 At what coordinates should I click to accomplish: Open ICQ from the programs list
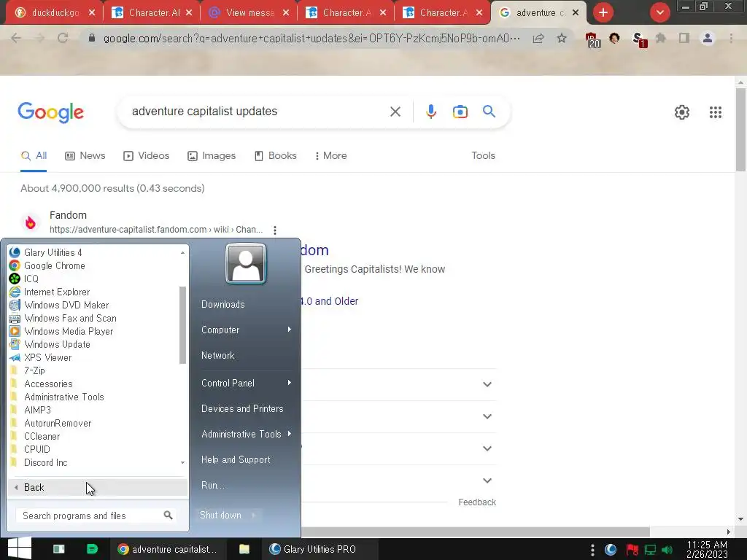[31, 279]
